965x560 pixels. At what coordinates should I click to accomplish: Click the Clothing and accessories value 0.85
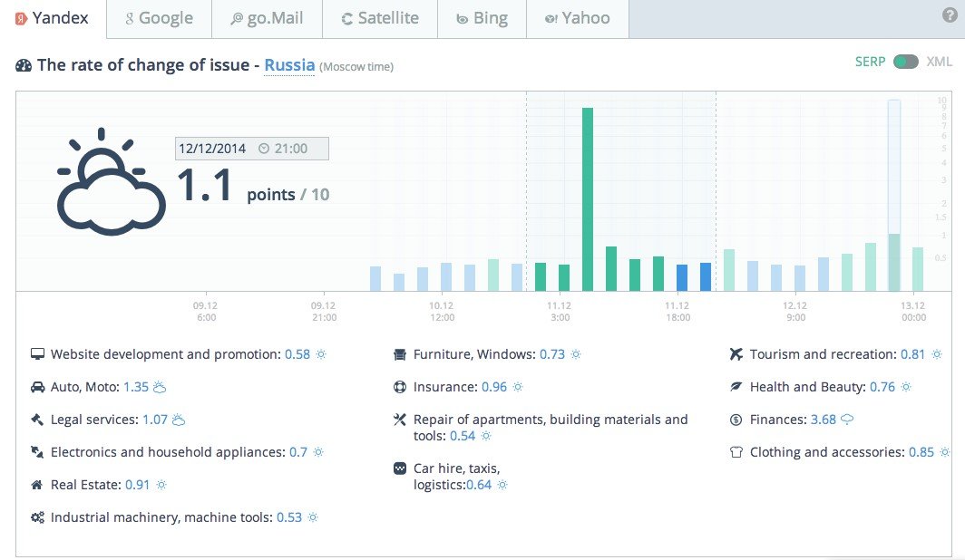click(921, 452)
